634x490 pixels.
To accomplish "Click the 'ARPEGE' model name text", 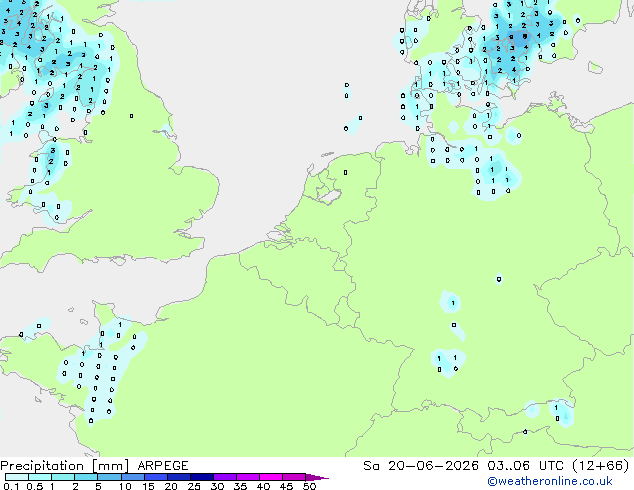I will tap(163, 466).
